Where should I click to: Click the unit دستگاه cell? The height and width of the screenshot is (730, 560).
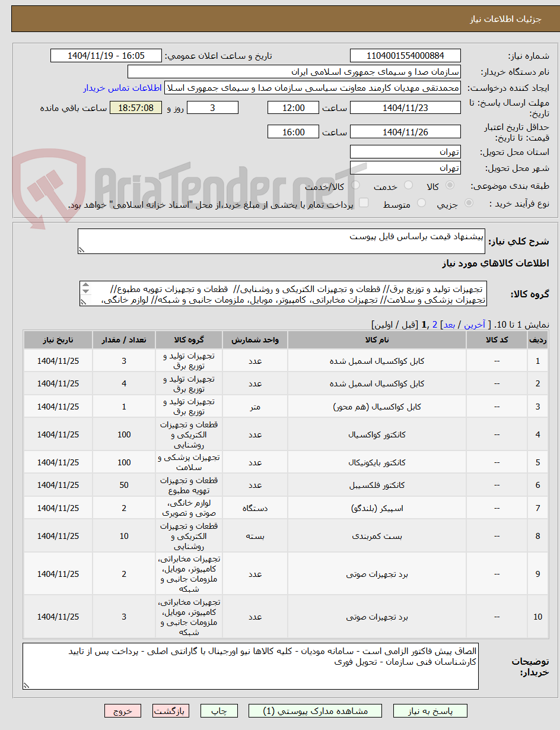click(x=255, y=508)
